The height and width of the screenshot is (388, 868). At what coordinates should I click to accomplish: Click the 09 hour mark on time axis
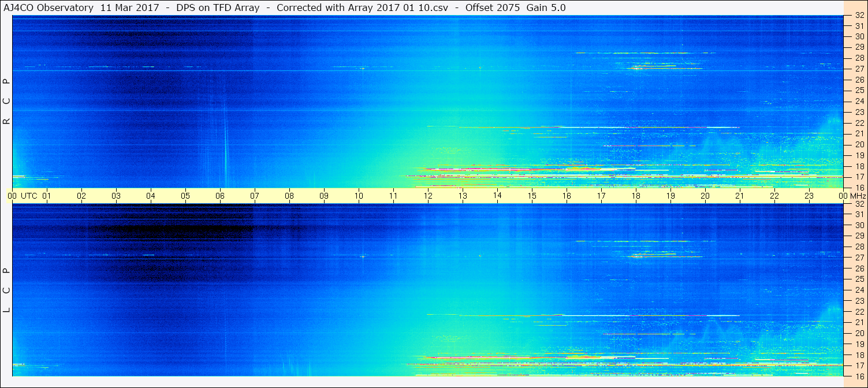[324, 196]
